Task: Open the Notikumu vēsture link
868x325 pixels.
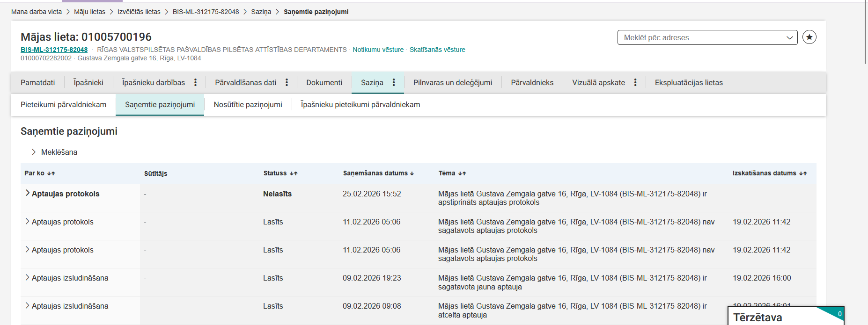Action: tap(378, 50)
